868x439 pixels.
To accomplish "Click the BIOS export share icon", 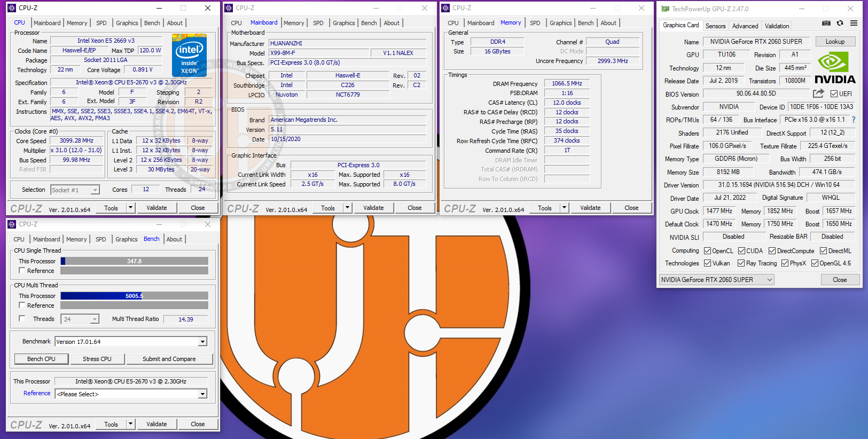I will pos(818,93).
